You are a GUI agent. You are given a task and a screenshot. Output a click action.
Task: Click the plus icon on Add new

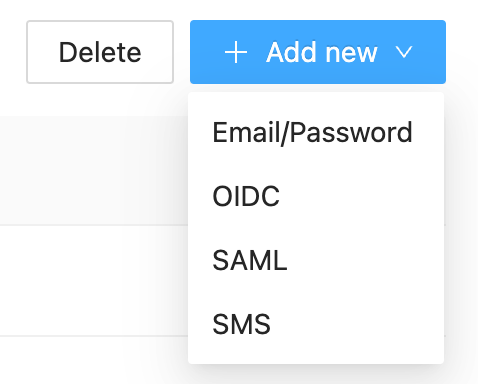236,52
